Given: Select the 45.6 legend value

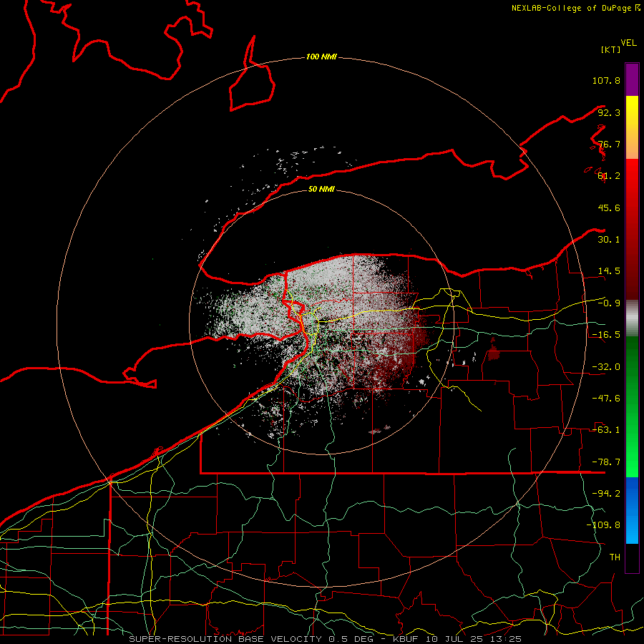Looking at the screenshot, I should click(609, 208).
